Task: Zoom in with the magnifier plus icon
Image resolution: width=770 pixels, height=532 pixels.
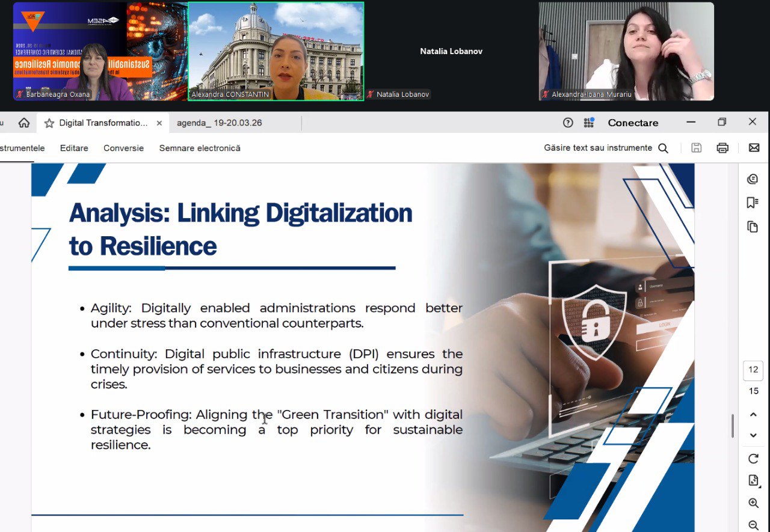Action: (753, 503)
